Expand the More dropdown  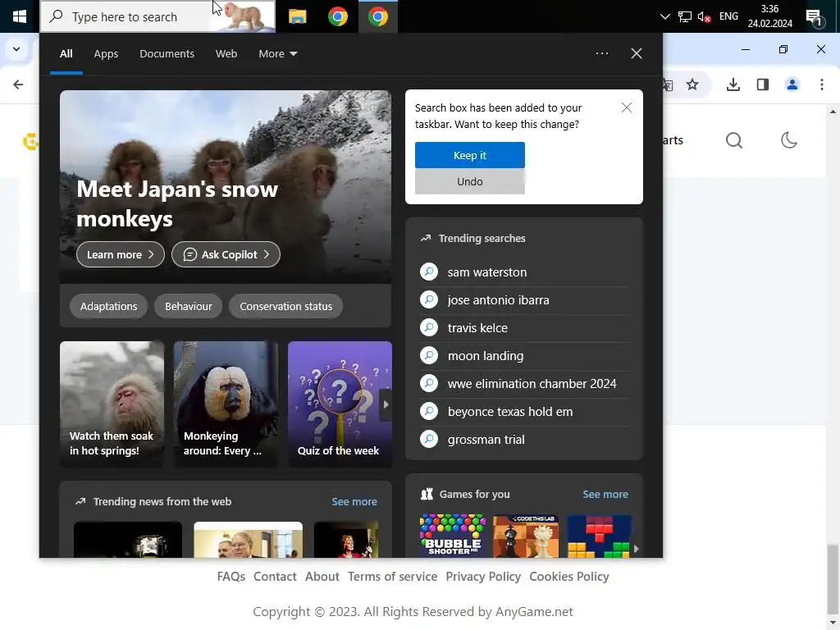click(x=277, y=53)
